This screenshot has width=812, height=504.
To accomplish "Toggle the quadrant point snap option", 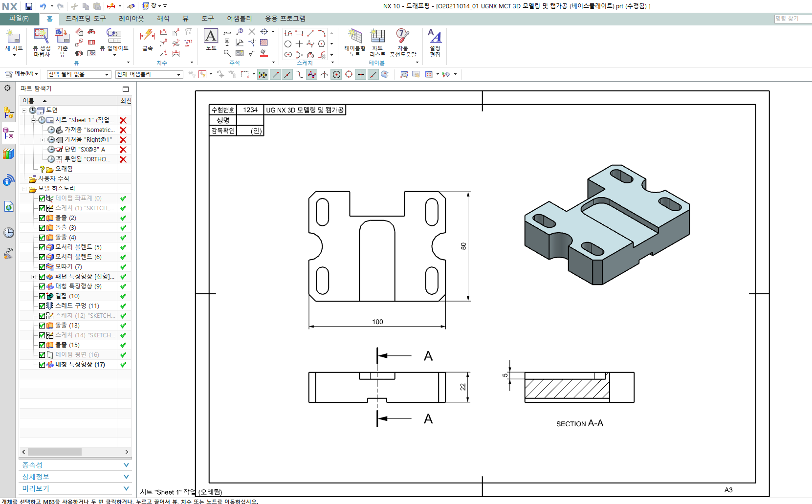I will tap(349, 74).
